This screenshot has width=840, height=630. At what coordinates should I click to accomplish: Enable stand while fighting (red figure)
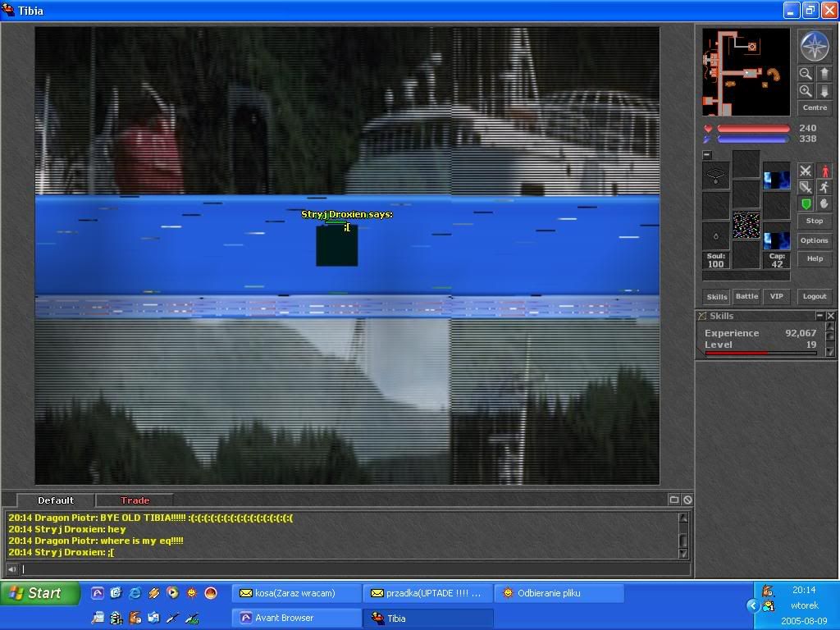pyautogui.click(x=824, y=171)
